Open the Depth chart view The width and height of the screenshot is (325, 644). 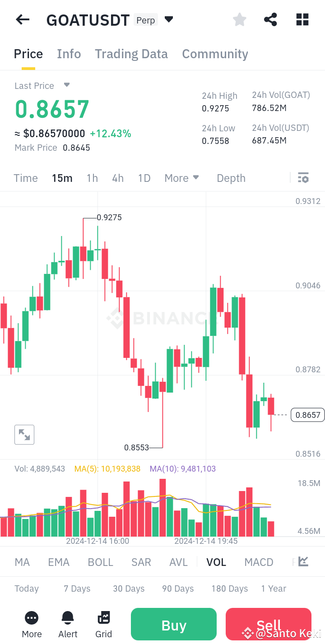click(231, 178)
